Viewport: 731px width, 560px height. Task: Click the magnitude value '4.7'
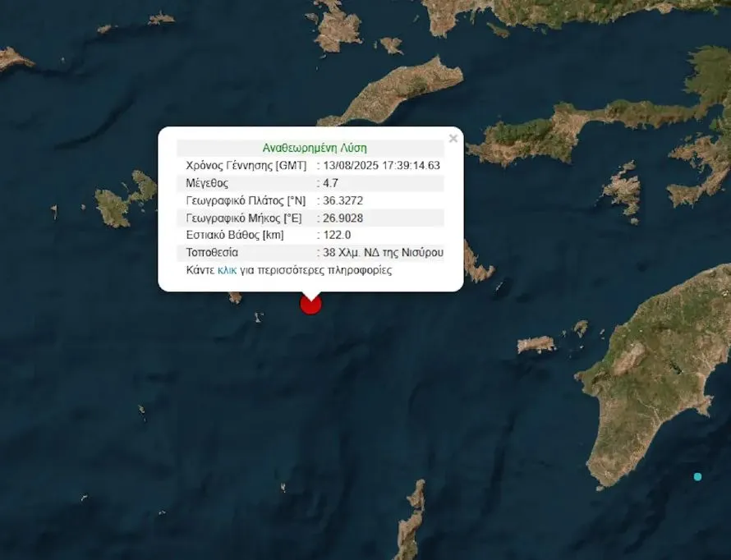coord(330,183)
